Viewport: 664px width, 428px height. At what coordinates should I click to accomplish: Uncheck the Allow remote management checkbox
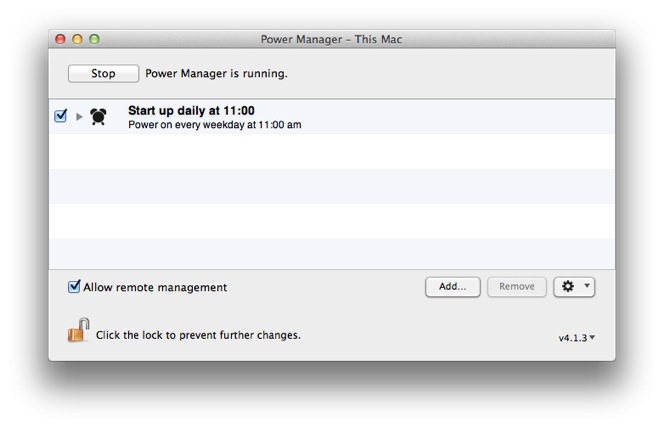pyautogui.click(x=74, y=287)
